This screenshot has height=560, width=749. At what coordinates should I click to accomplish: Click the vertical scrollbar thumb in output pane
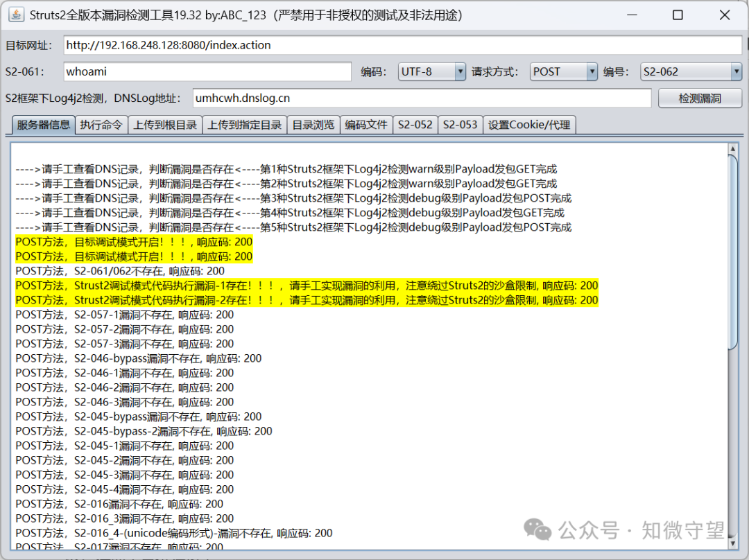pos(733,252)
